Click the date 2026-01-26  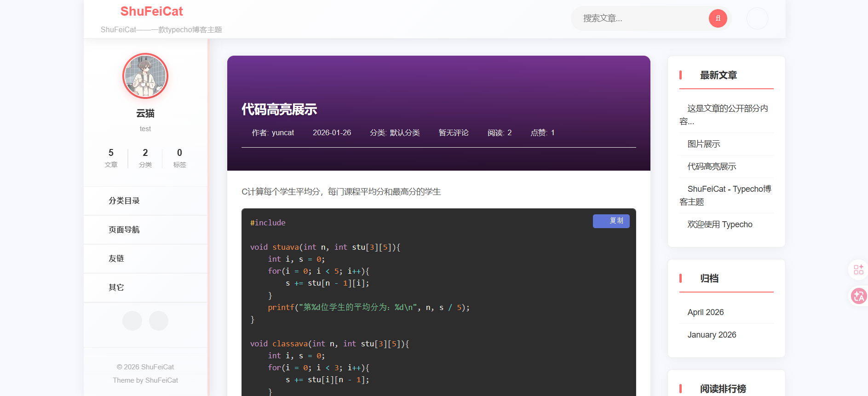tap(332, 132)
